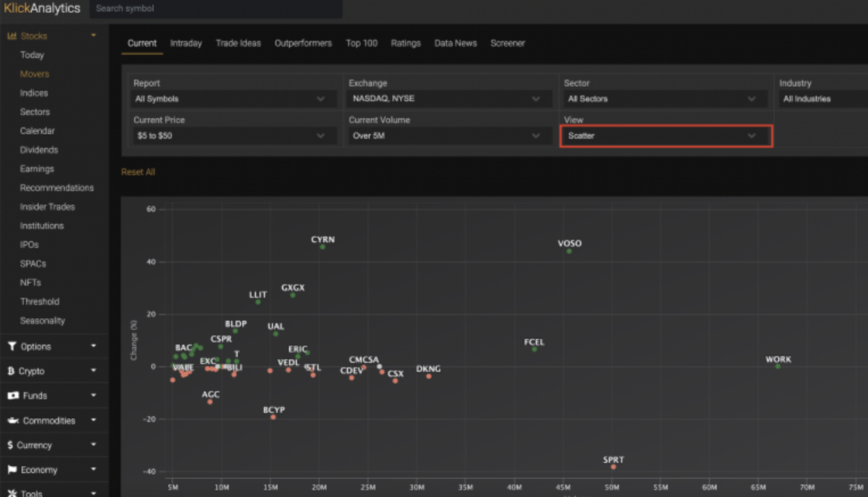Open Earnings in the sidebar

coord(36,169)
